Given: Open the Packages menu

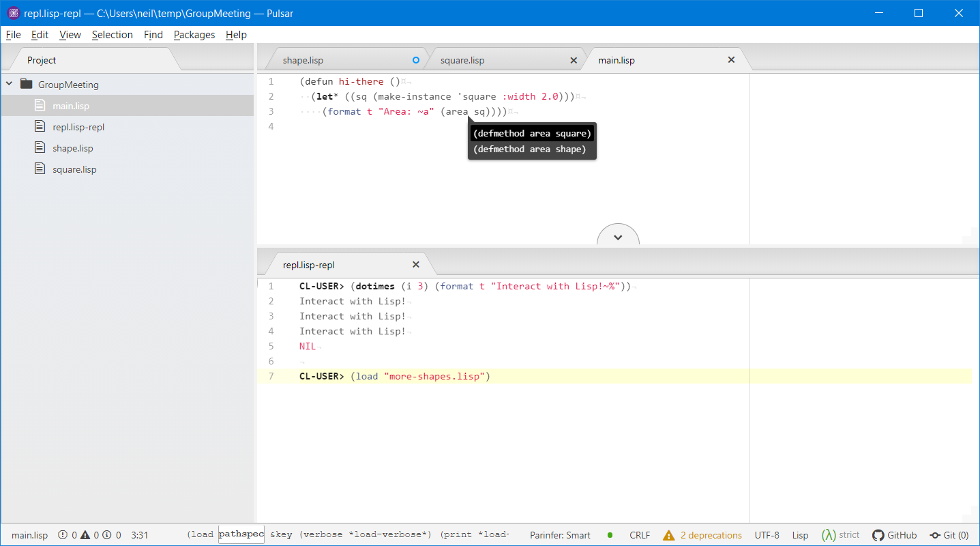Looking at the screenshot, I should (x=194, y=35).
